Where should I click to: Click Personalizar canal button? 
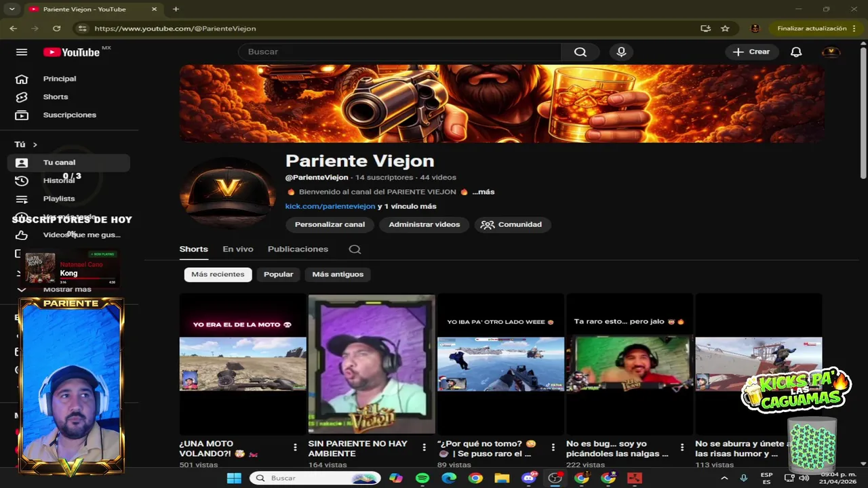(x=330, y=224)
